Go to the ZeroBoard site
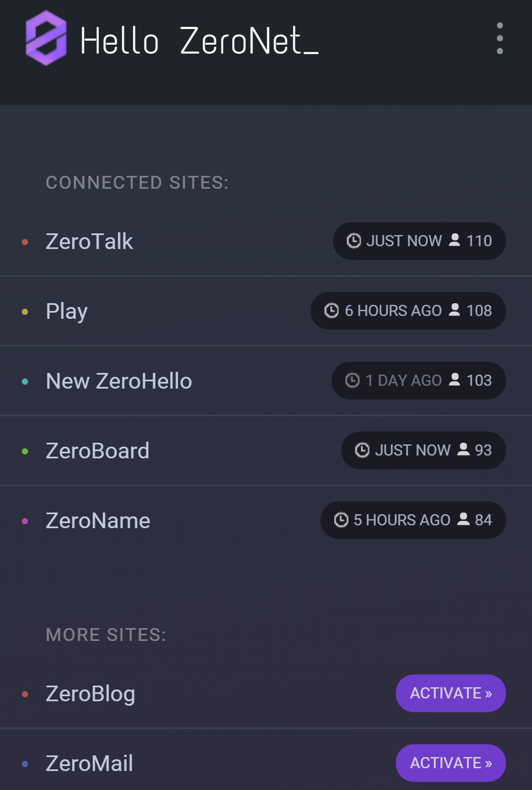 click(98, 451)
